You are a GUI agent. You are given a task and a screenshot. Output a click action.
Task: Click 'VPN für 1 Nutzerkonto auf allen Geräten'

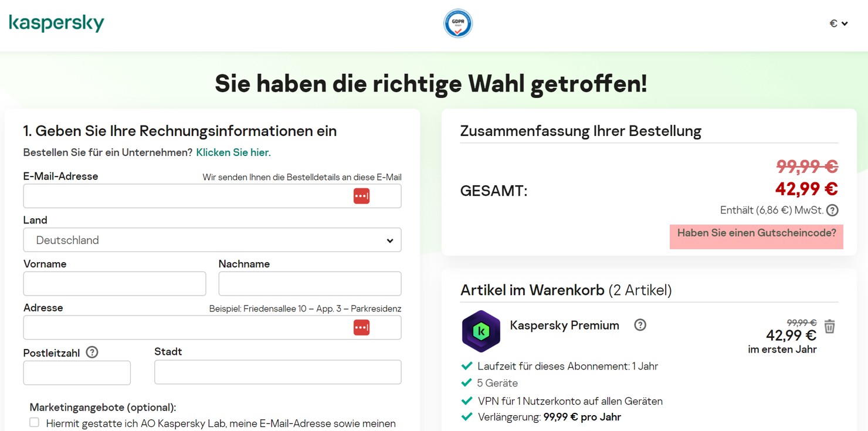[570, 401]
